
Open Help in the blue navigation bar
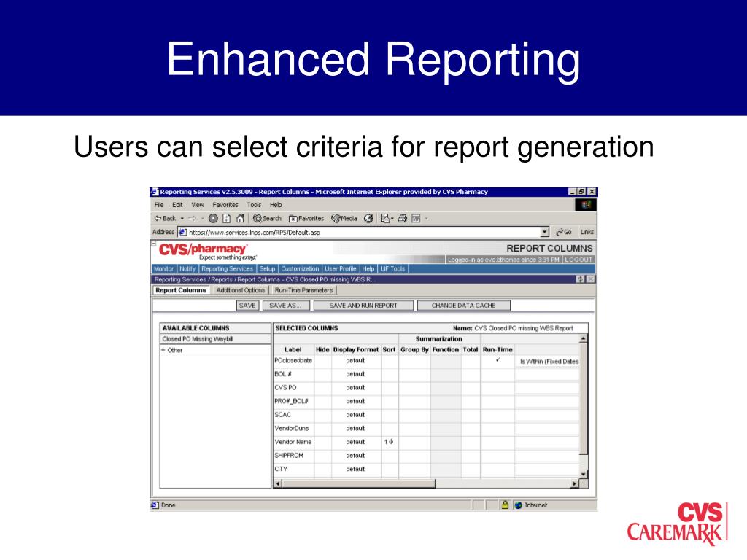368,268
